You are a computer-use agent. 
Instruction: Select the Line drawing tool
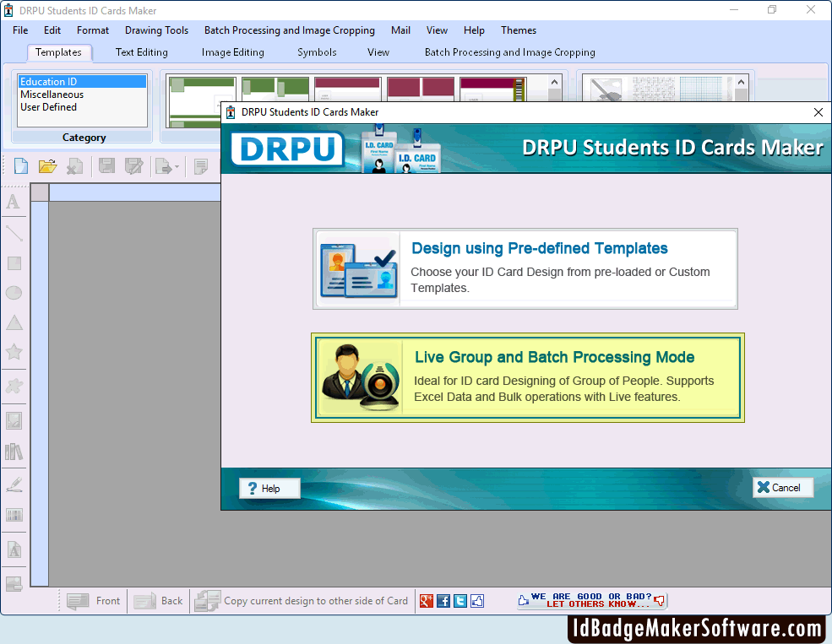coord(14,233)
